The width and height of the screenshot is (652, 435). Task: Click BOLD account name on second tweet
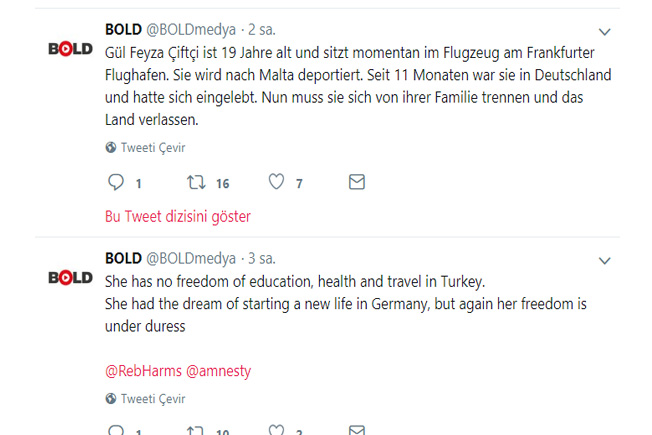[x=123, y=257]
